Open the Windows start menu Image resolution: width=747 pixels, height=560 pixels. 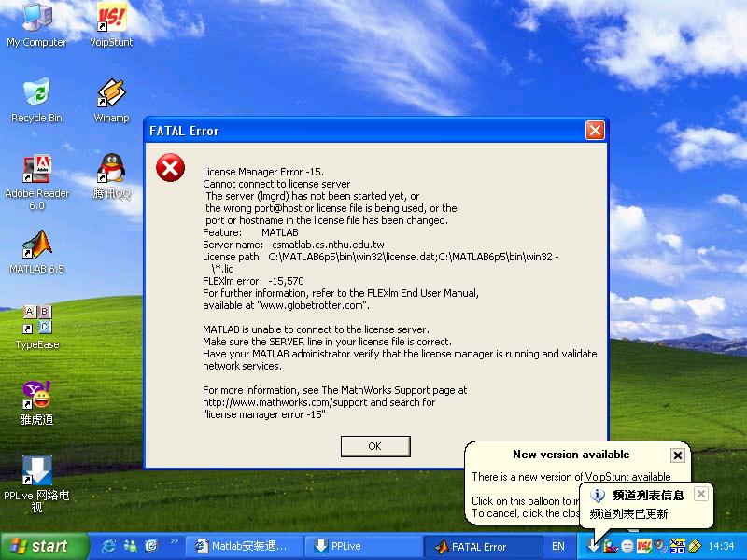[44, 546]
